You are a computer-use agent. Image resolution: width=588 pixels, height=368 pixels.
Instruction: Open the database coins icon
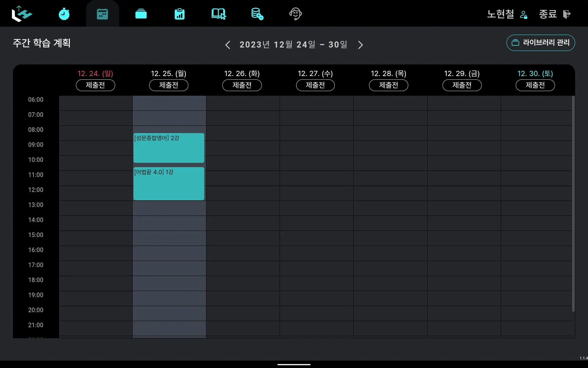coord(257,14)
